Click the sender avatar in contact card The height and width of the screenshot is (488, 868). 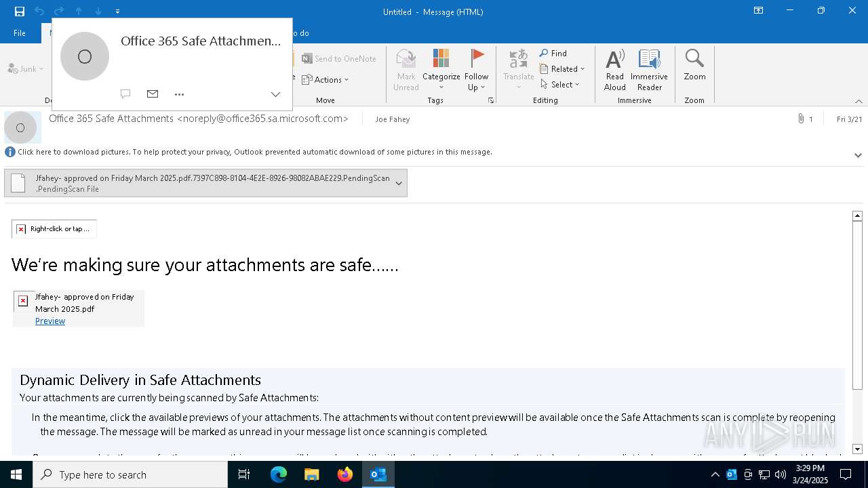coord(85,56)
